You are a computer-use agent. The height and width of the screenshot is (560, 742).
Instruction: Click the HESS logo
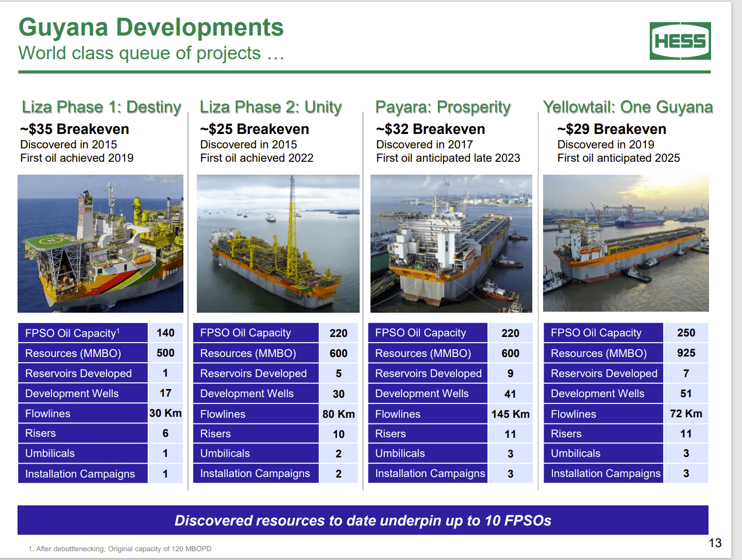point(680,41)
